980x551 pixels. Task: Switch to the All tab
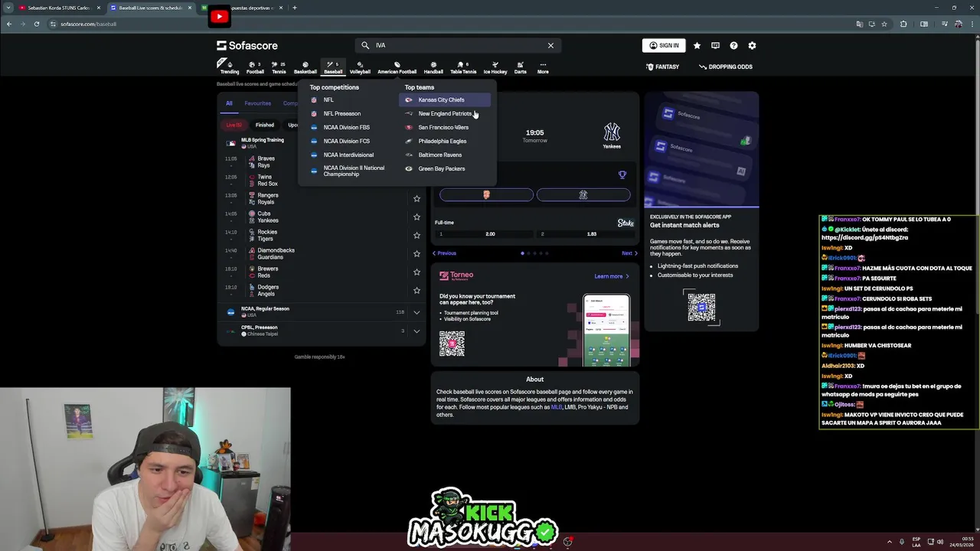(x=229, y=103)
